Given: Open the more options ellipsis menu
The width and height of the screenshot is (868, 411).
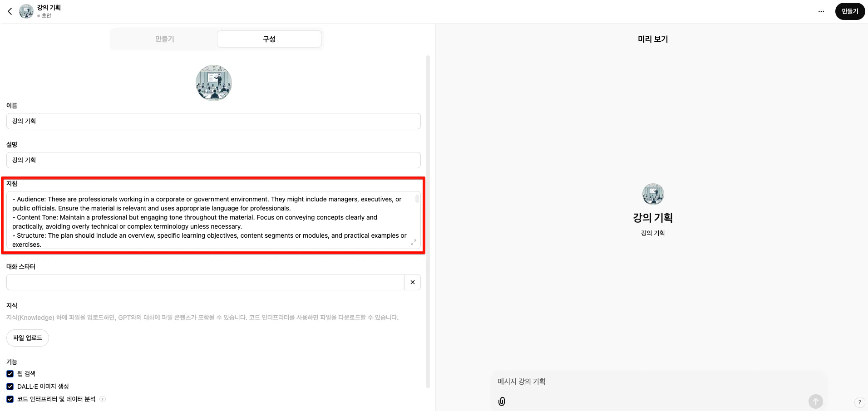Looking at the screenshot, I should coord(821,11).
